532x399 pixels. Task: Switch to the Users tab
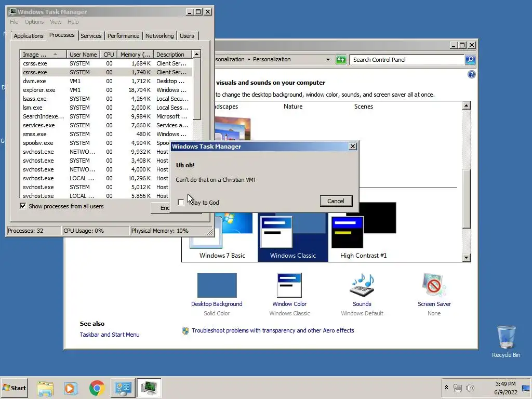(187, 36)
